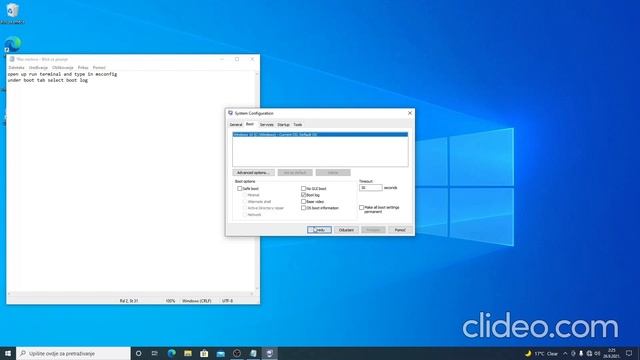Image resolution: width=640 pixels, height=360 pixels.
Task: Open Notepad's Uređivanje menu
Action: [x=38, y=68]
